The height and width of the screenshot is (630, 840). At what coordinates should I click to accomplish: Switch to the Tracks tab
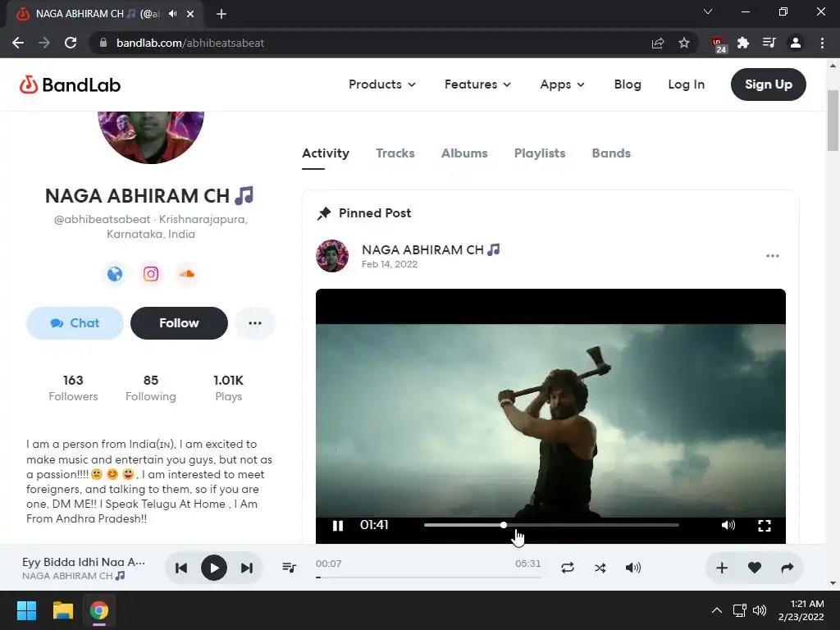(x=395, y=153)
